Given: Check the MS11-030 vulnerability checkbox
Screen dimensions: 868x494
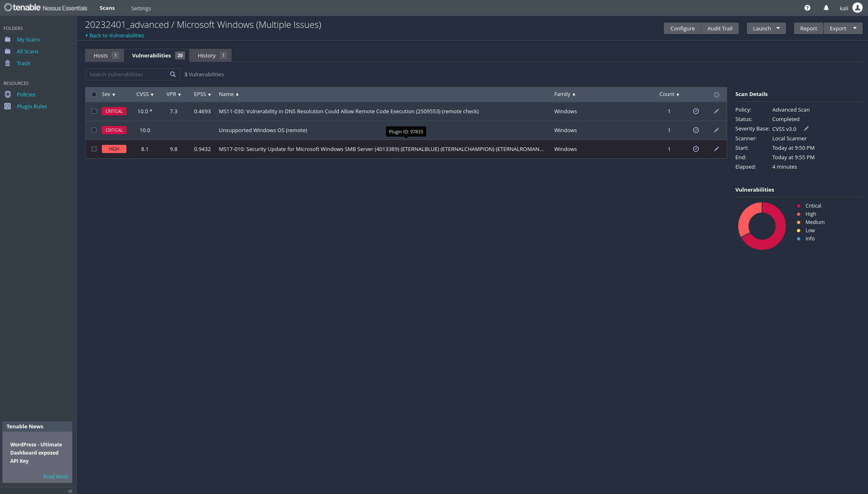Looking at the screenshot, I should tap(94, 111).
